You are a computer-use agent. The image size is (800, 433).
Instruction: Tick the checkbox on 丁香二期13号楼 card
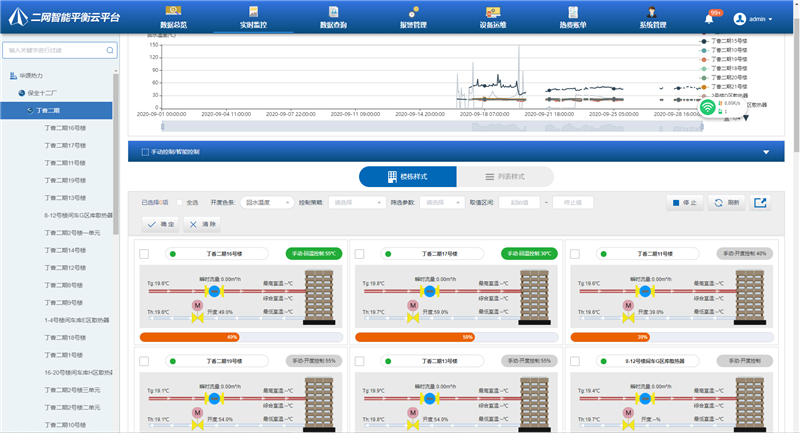click(x=360, y=361)
